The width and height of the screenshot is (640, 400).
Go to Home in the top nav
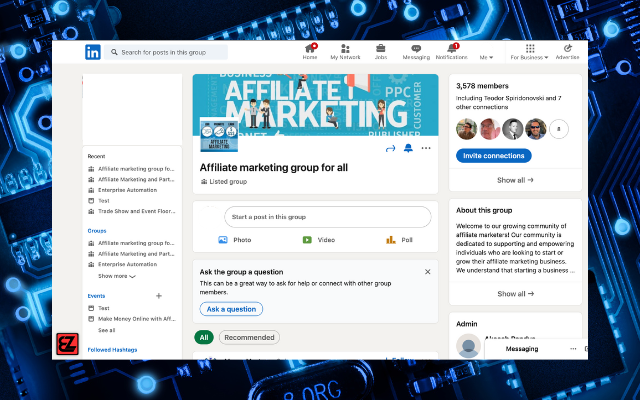310,52
